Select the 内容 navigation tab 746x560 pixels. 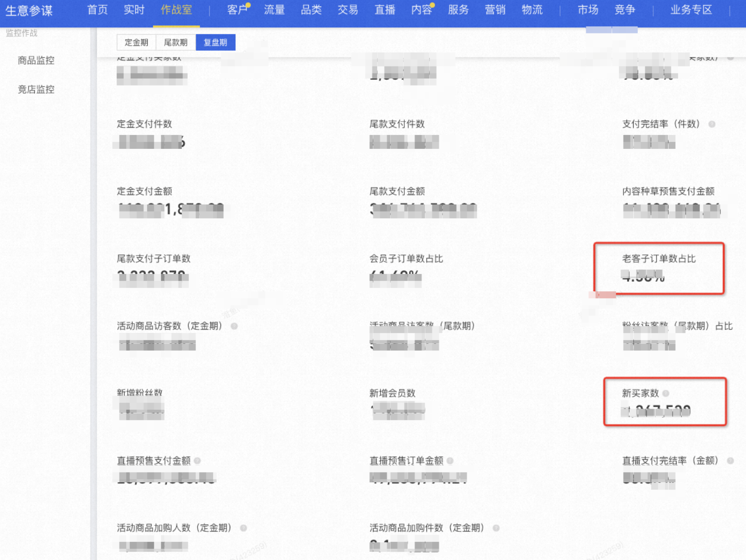coord(422,10)
